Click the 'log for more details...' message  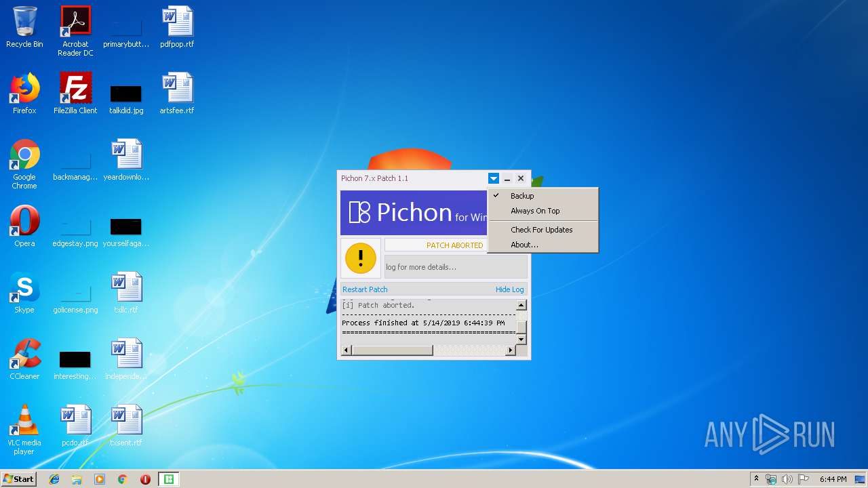(421, 267)
